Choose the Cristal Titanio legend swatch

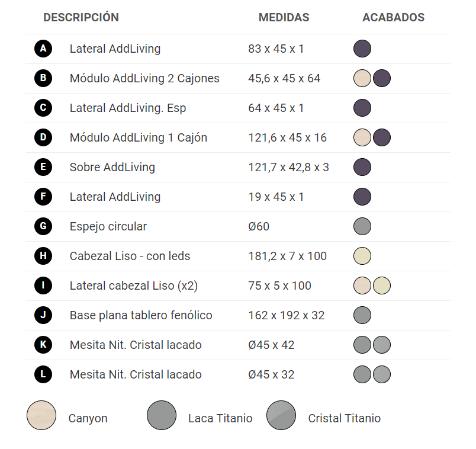pos(281,415)
